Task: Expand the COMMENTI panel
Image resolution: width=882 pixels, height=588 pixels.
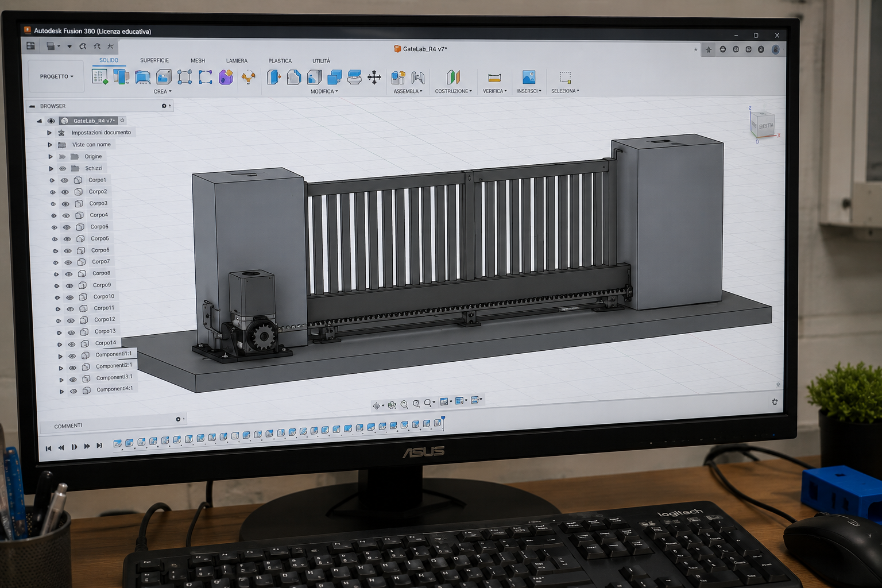Action: tap(178, 419)
